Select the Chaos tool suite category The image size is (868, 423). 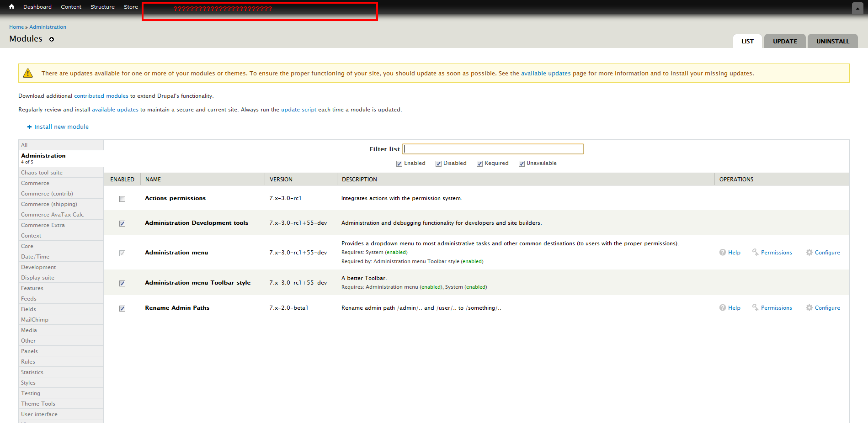pos(61,173)
